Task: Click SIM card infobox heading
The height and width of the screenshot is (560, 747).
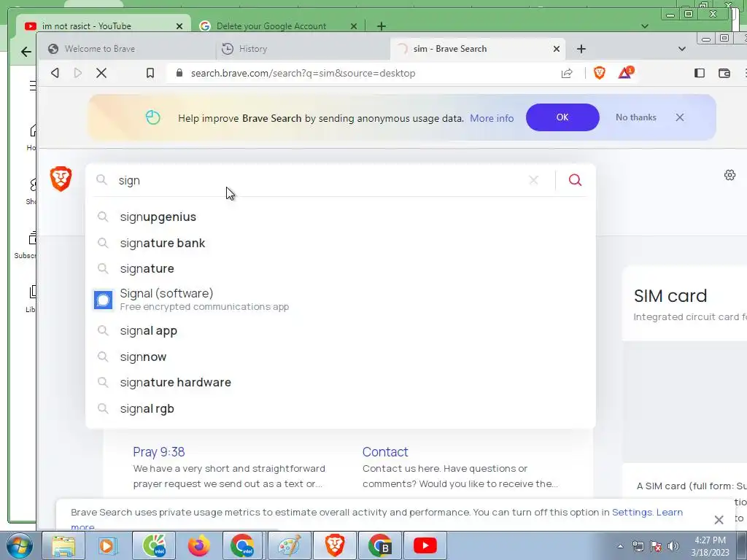Action: coord(670,296)
